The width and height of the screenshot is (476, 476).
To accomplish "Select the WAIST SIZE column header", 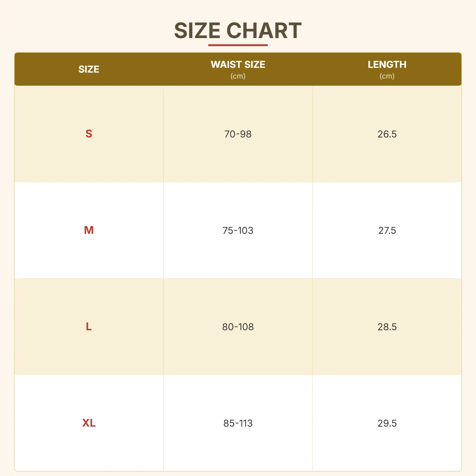I will tap(238, 65).
